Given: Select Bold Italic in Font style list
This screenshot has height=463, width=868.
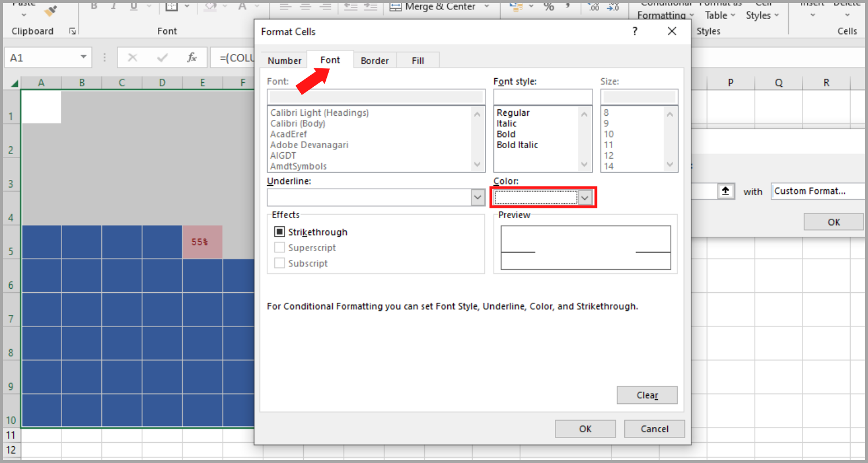Looking at the screenshot, I should click(517, 145).
